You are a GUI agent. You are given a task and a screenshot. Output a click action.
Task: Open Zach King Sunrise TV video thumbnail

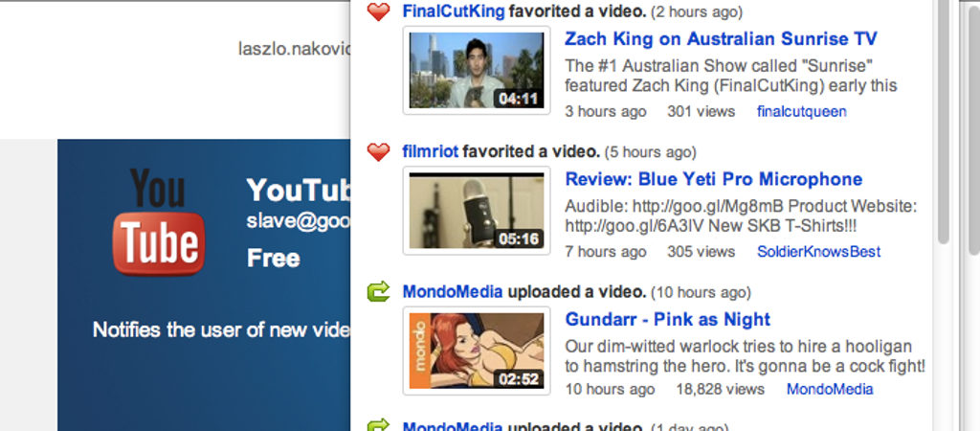(x=477, y=70)
